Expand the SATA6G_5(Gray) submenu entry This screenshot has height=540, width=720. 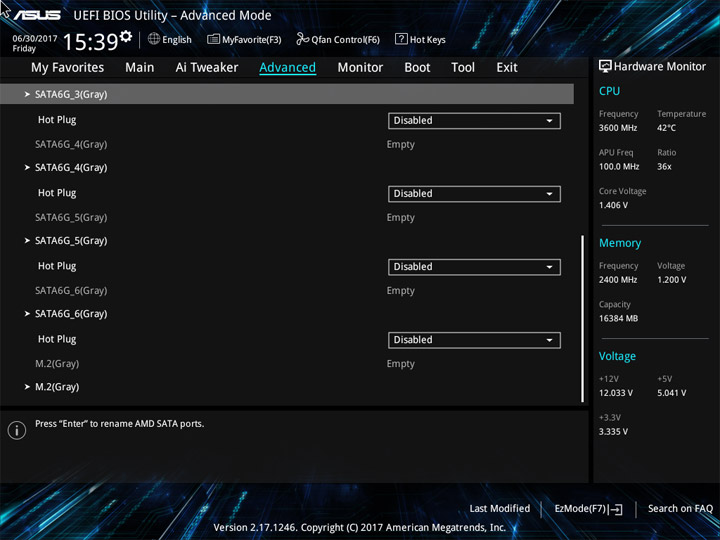point(71,241)
